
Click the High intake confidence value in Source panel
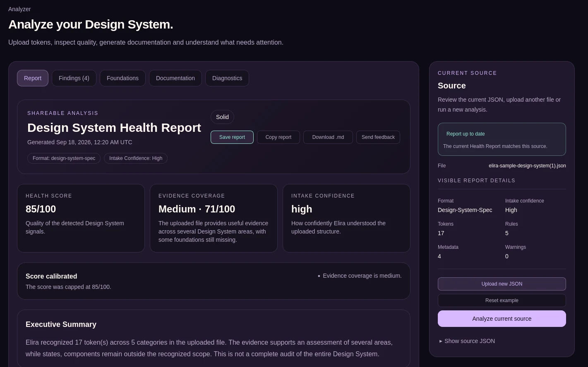pos(511,210)
